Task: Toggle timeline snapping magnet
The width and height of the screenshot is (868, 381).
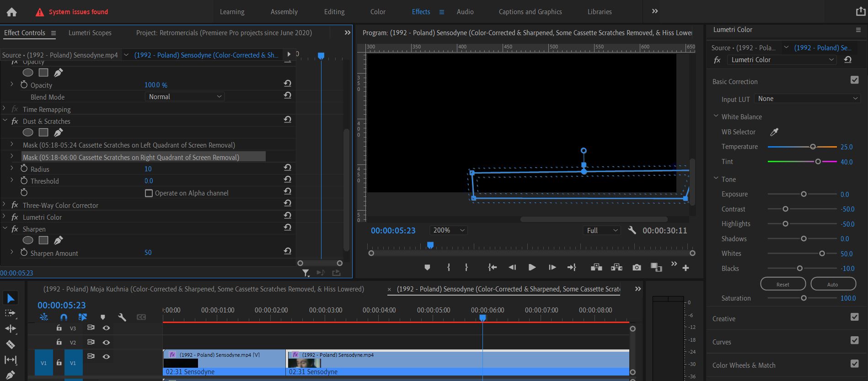Action: (x=64, y=317)
